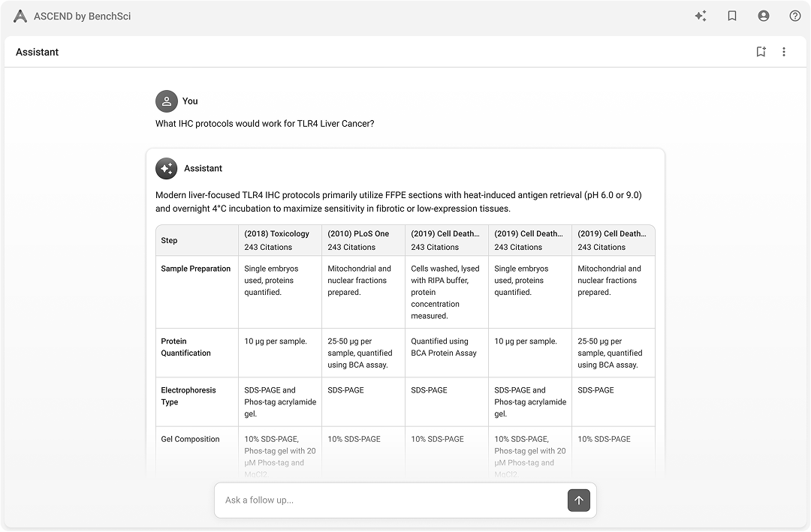Open saved bookmarks in top bar
This screenshot has width=811, height=532.
tap(732, 16)
